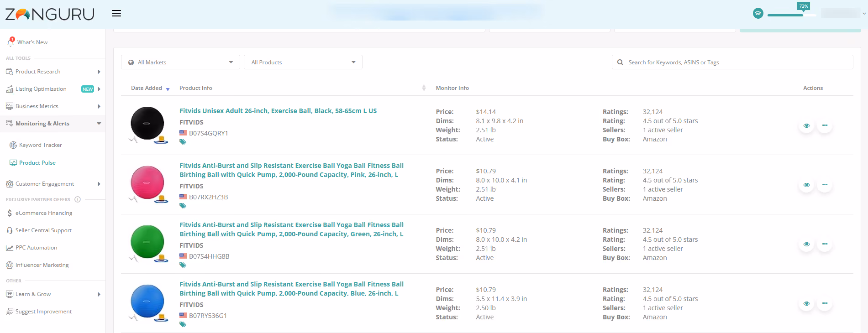Open PPC Automation menu item
The image size is (868, 333).
tap(36, 248)
